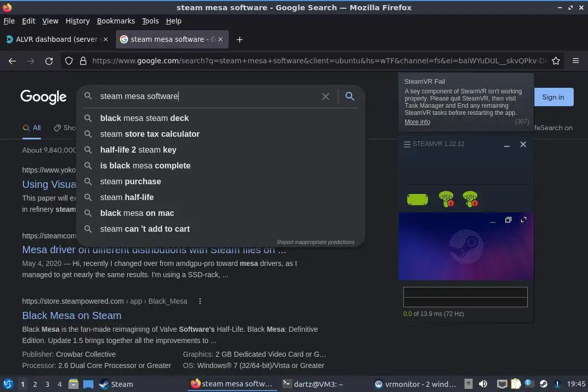Close the steam mesa software tab
588x392 pixels.
(x=220, y=39)
